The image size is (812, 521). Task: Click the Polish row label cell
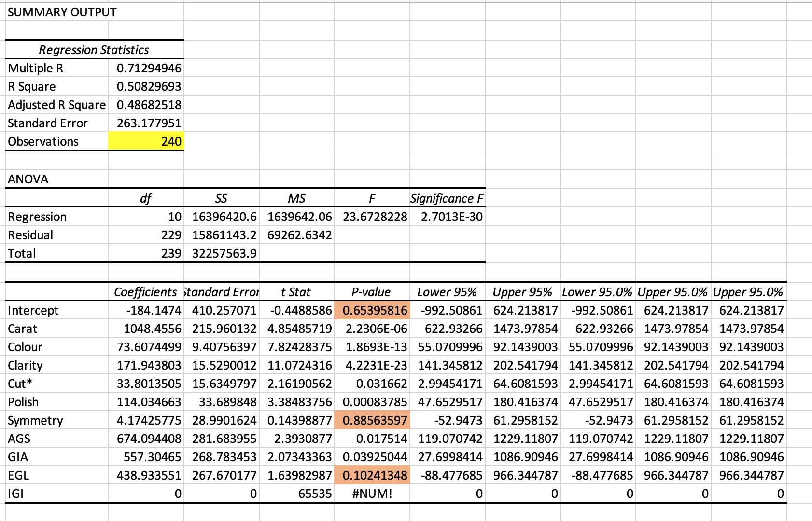coord(57,402)
